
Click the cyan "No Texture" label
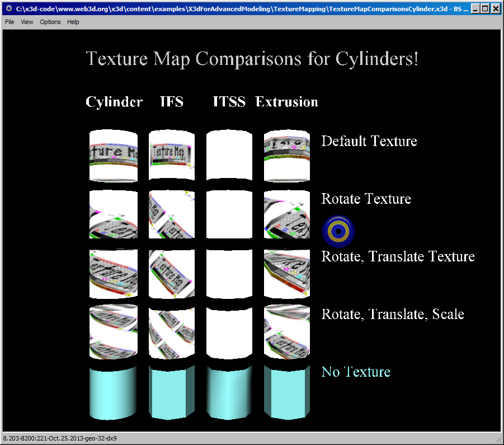[356, 372]
